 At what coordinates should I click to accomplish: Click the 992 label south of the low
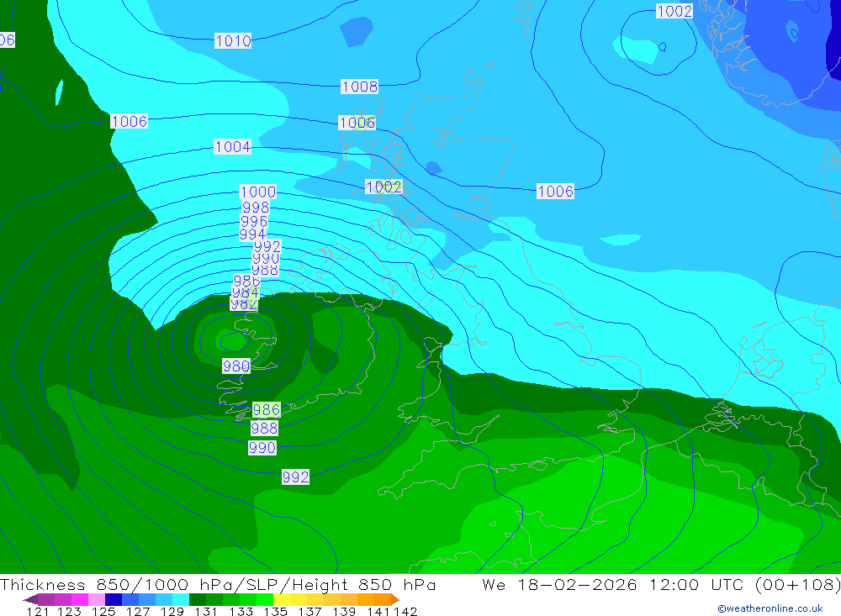tap(295, 476)
